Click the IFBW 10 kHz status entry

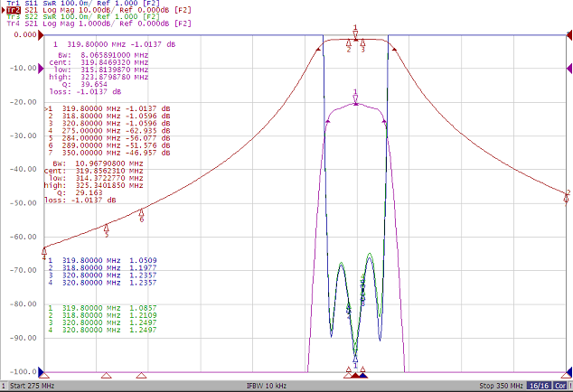pyautogui.click(x=267, y=386)
